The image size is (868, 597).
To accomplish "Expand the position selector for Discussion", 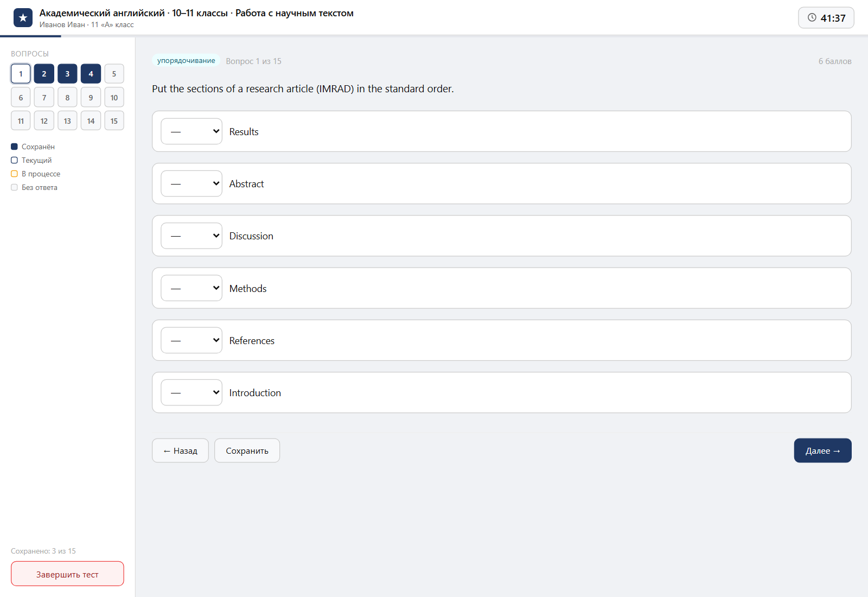I will [192, 236].
